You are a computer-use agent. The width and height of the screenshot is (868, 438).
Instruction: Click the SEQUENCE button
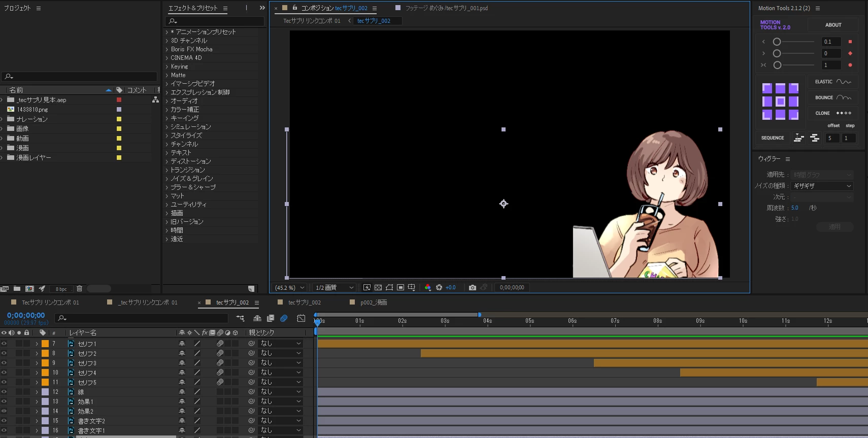click(x=773, y=138)
